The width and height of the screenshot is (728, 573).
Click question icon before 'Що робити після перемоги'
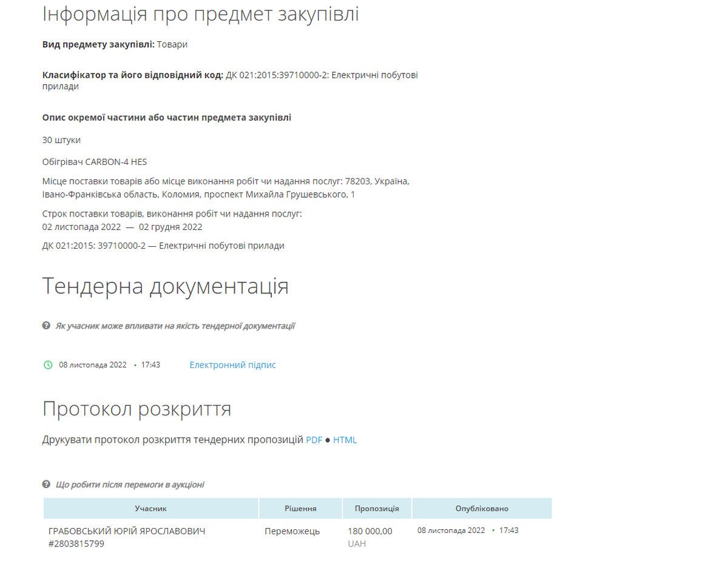tap(46, 484)
